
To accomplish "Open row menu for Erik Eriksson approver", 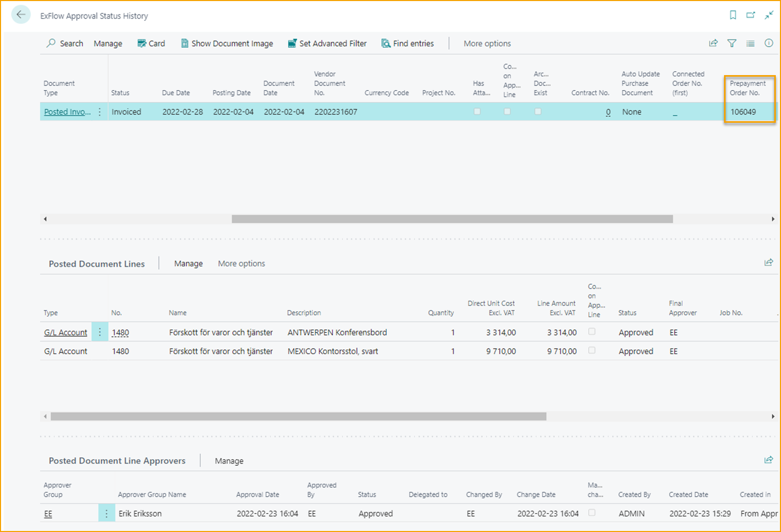I will (107, 513).
